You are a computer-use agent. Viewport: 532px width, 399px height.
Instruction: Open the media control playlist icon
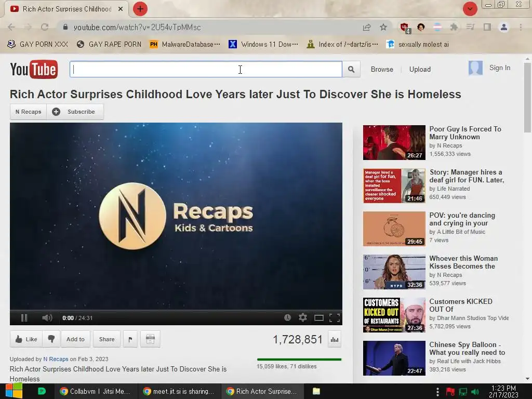[470, 27]
